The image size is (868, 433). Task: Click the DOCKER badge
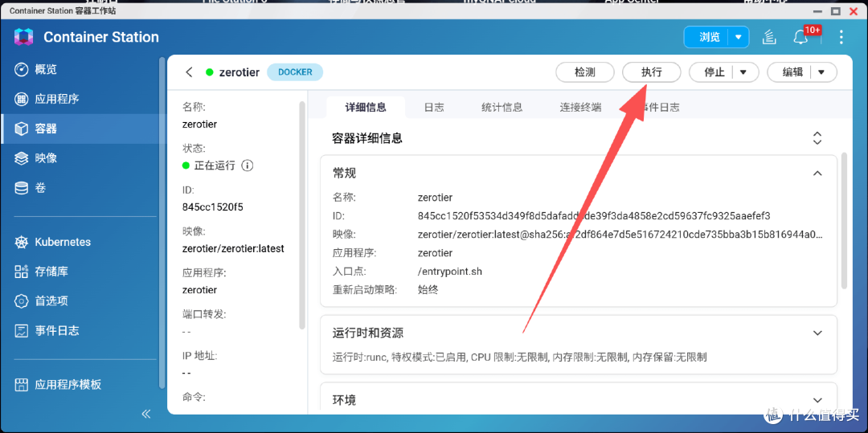coord(295,71)
